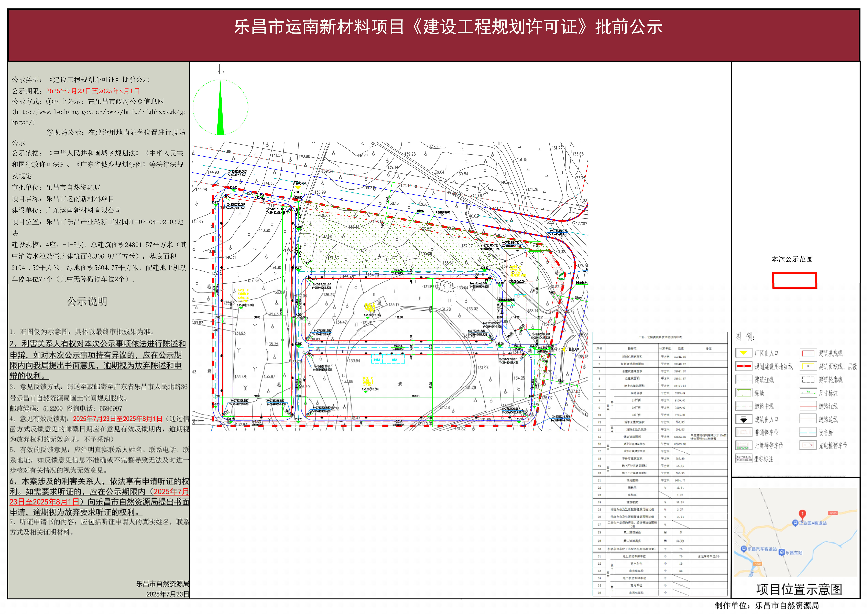Click the 规划总用地面积 row in table

coord(660,357)
